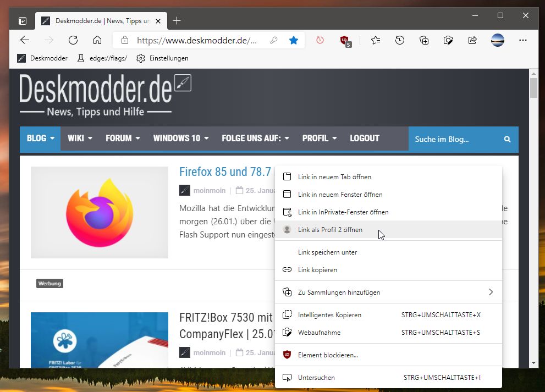Select Link kopieren in context menu
Viewport: 545px width, 392px height.
(389, 270)
